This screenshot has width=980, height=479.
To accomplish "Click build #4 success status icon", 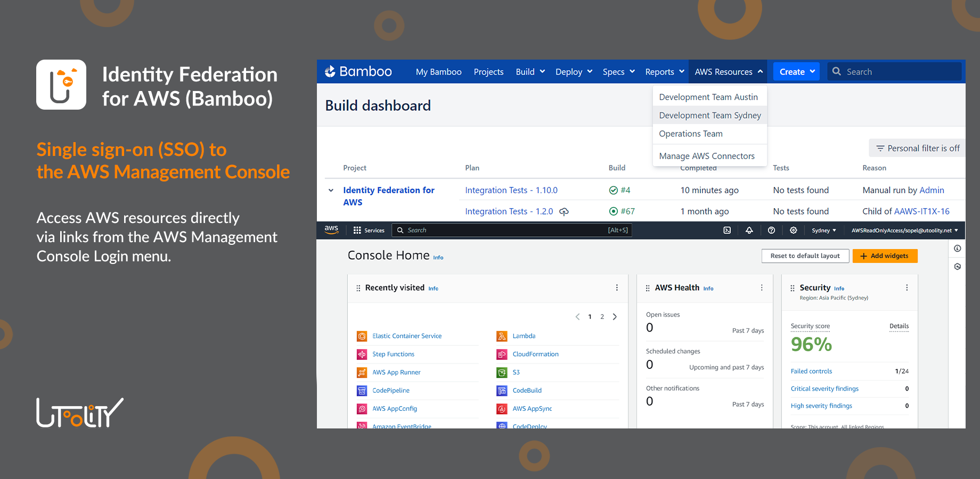I will tap(614, 190).
